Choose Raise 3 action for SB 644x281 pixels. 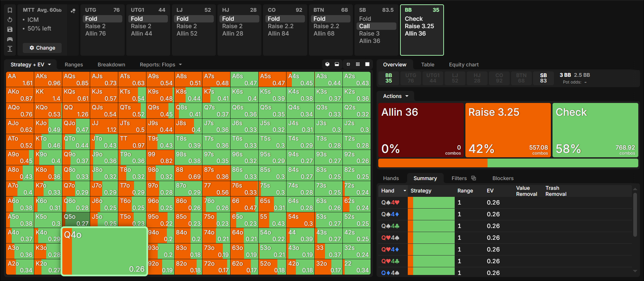[x=369, y=34]
